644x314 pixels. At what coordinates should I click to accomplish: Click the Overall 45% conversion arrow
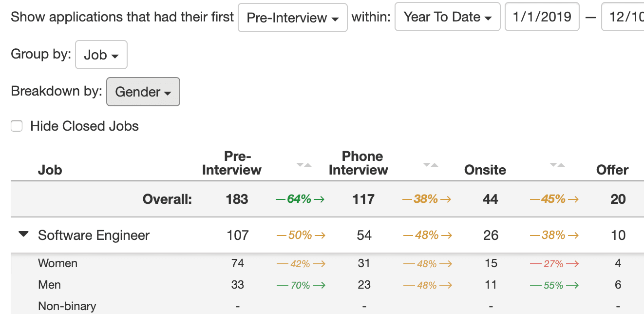click(554, 199)
